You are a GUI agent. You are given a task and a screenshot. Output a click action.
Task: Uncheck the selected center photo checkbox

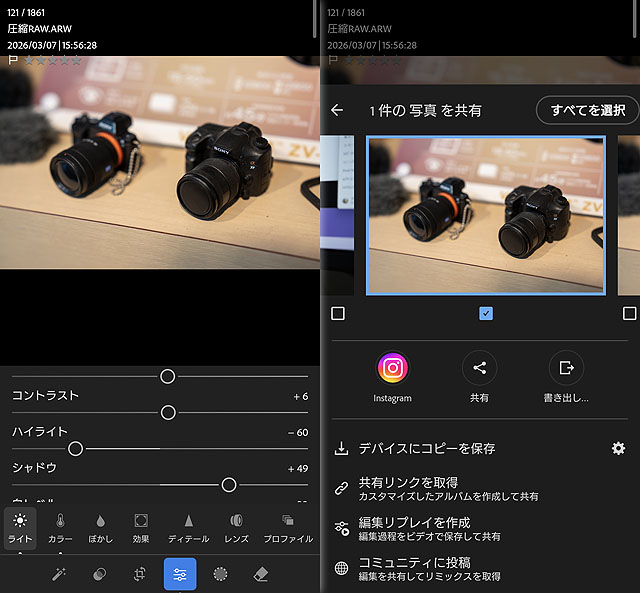pos(486,314)
